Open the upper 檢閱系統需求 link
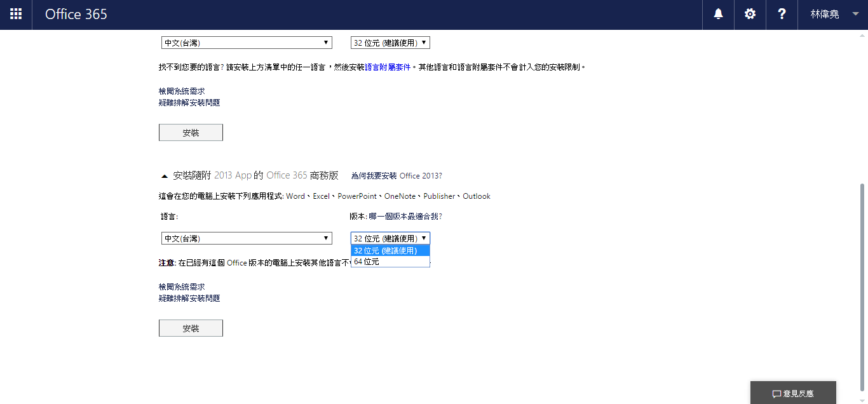The image size is (868, 404). click(182, 91)
